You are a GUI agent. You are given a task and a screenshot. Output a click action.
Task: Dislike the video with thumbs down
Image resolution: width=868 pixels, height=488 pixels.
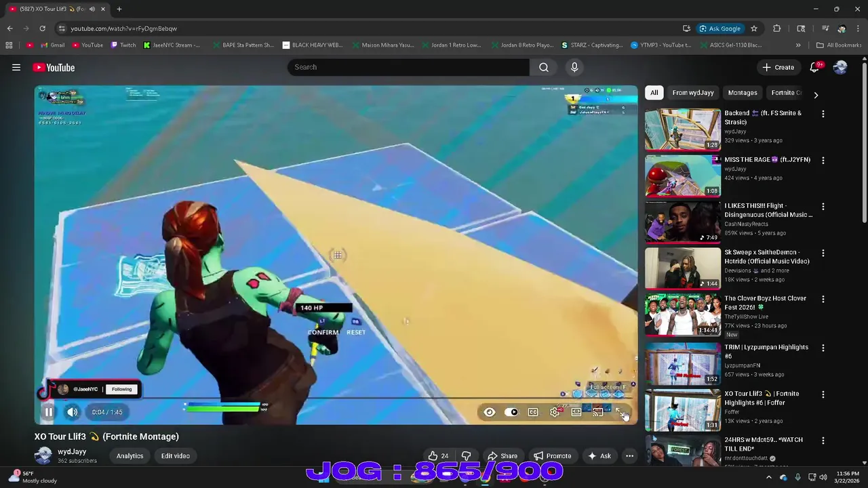pyautogui.click(x=466, y=456)
